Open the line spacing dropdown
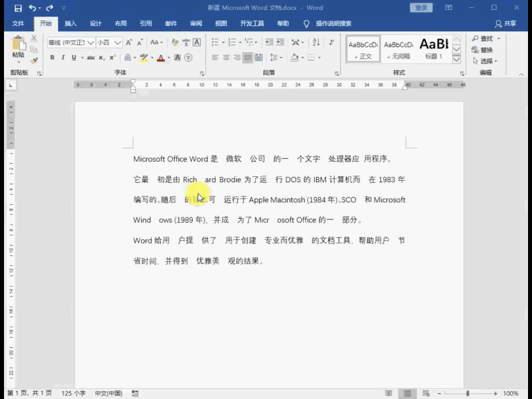The image size is (532, 399). point(276,58)
